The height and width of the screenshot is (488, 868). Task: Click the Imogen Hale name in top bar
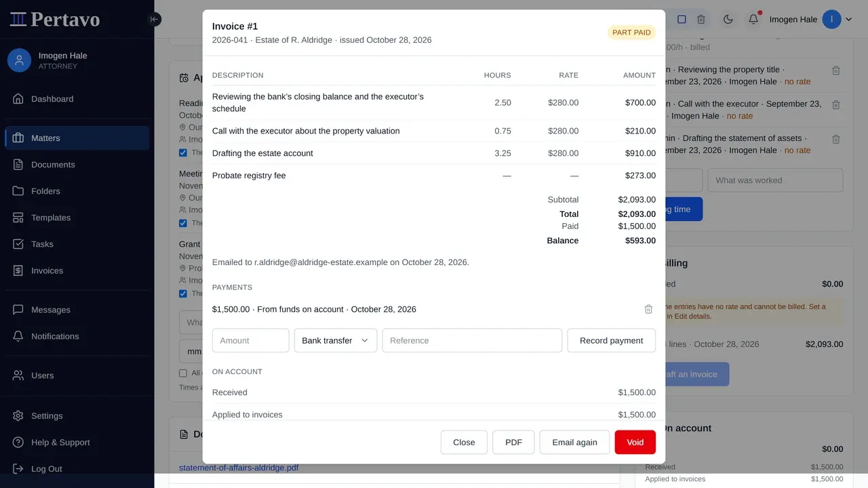[x=793, y=20]
